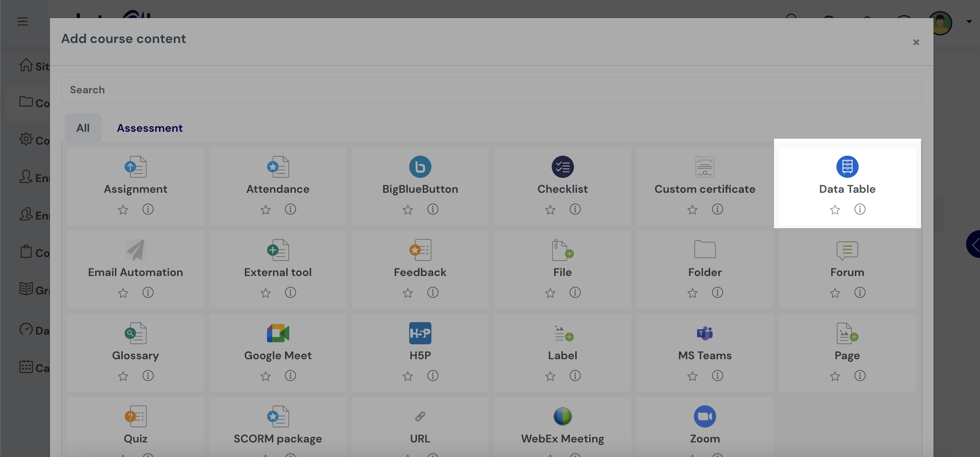
Task: Click the WebEx Meeting label
Action: click(x=562, y=439)
